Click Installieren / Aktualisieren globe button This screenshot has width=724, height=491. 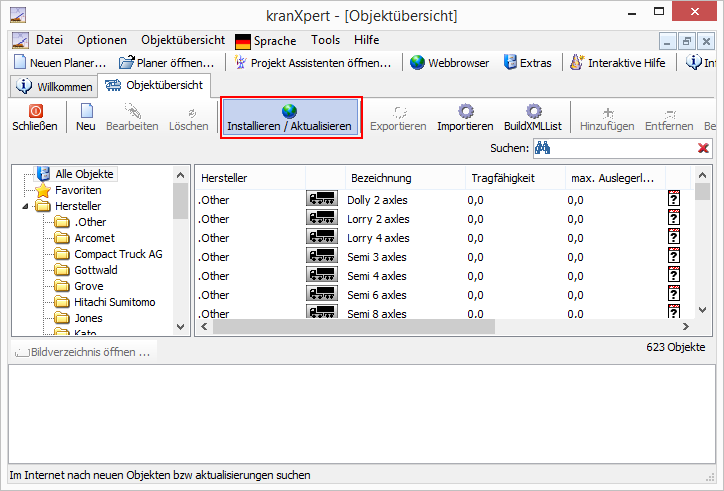coord(289,111)
